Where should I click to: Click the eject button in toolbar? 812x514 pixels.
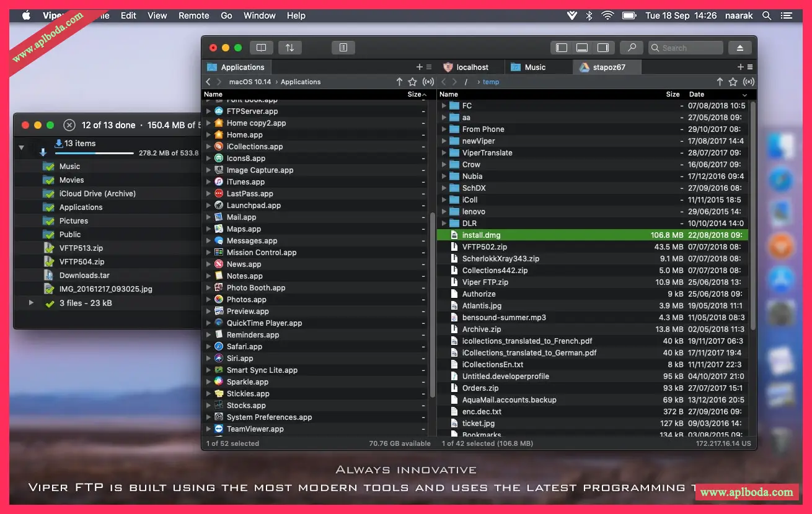[739, 48]
